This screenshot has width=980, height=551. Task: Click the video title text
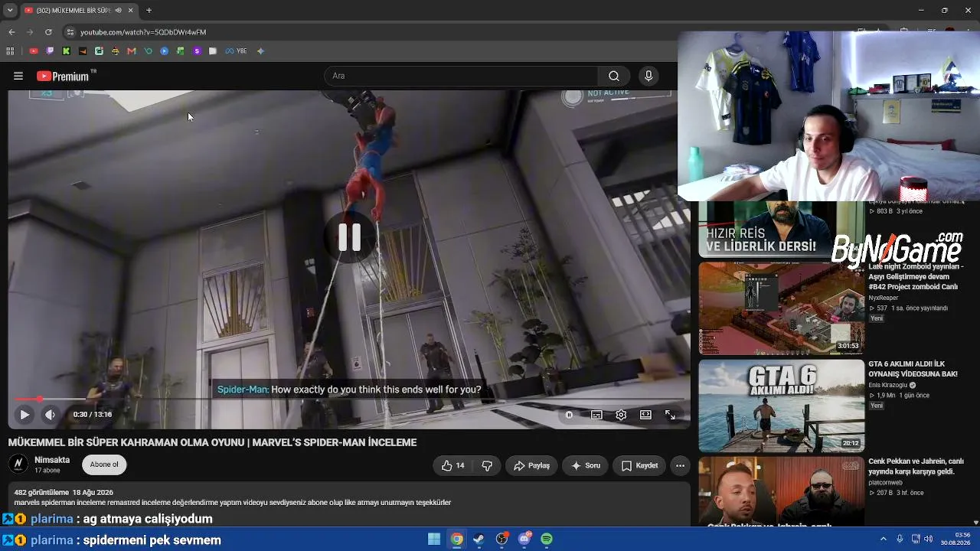pos(212,442)
